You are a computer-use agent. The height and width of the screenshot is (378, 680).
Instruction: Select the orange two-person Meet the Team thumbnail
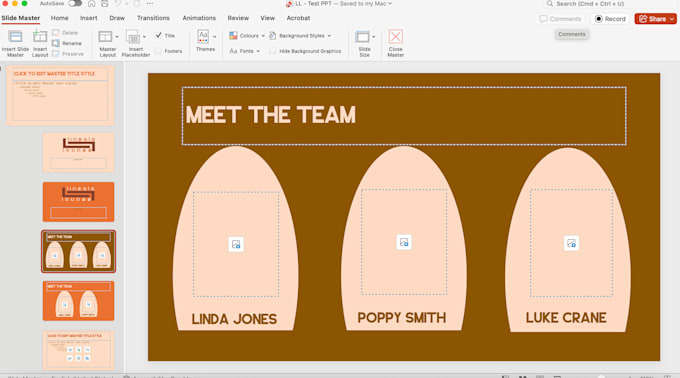tap(78, 301)
